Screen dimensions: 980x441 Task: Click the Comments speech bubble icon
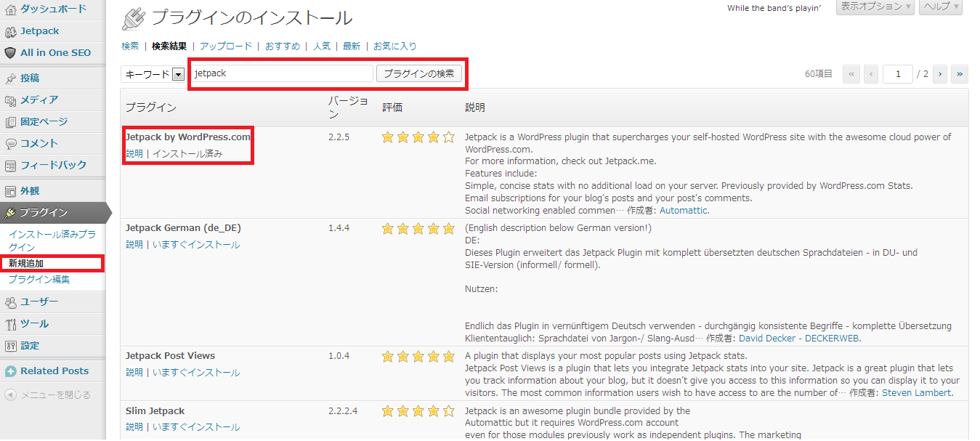(10, 144)
